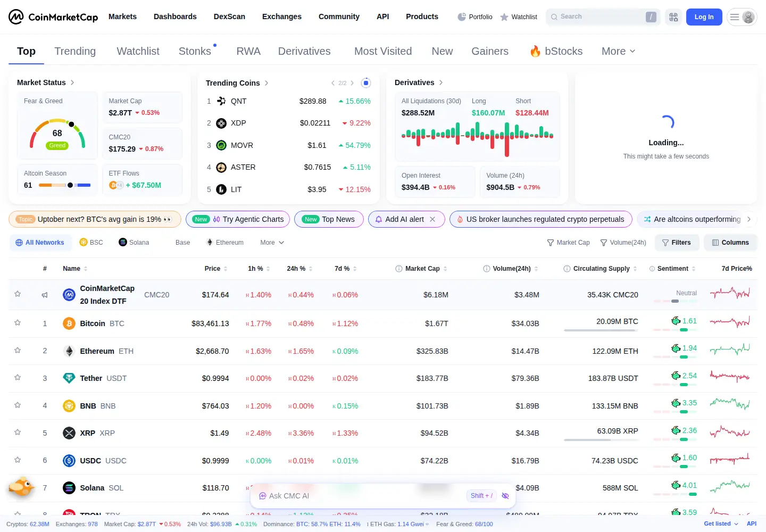
Task: Expand the More tabs dropdown
Action: pyautogui.click(x=619, y=51)
